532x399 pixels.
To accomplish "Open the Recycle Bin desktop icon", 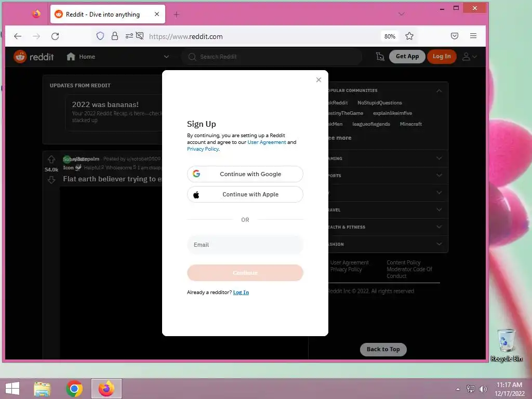I will (506, 345).
